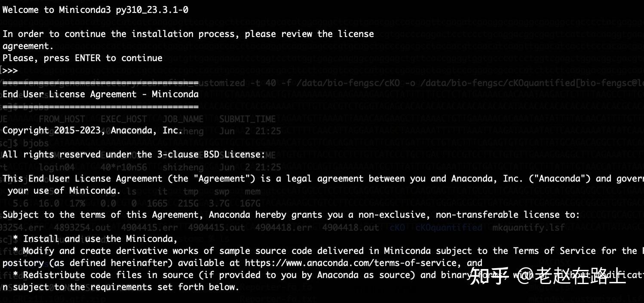Click the faded cKOquantified directory name

tap(448, 228)
